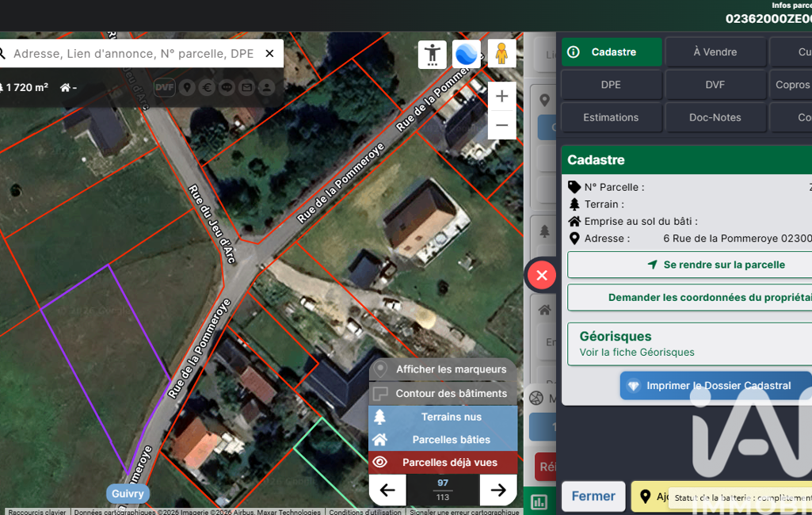
Task: Go to next parcel with right arrow
Action: coord(497,490)
